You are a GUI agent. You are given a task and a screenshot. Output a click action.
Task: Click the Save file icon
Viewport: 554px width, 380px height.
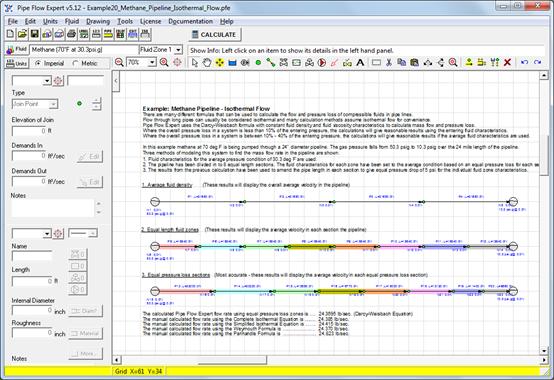(x=34, y=34)
